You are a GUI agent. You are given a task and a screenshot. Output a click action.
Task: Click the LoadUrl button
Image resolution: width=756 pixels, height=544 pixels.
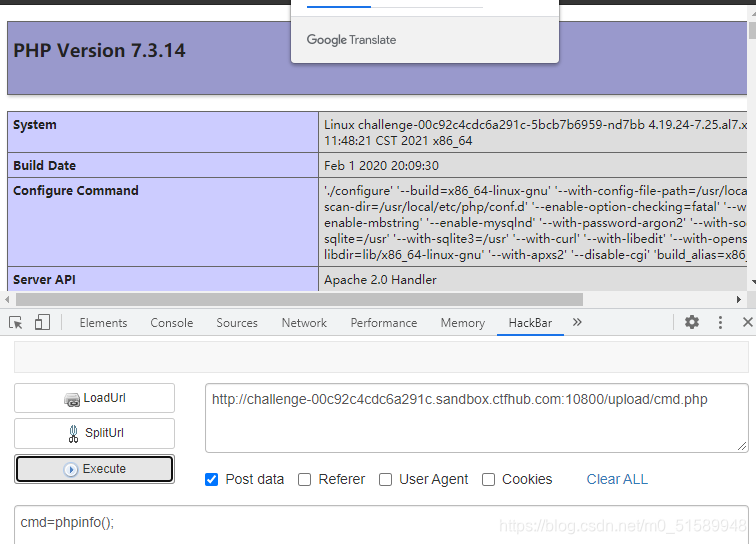(x=94, y=398)
